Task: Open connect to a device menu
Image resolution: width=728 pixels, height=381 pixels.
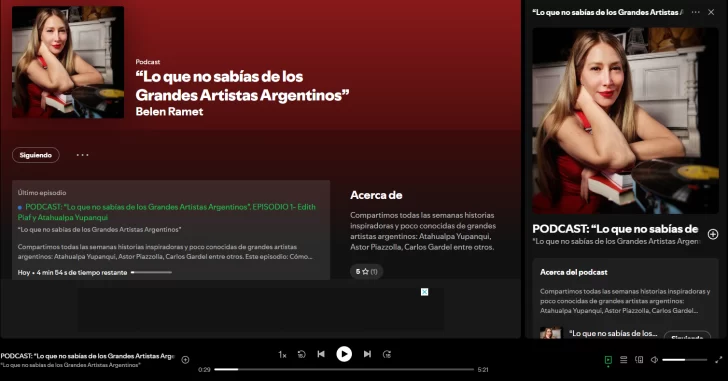Action: tap(639, 360)
